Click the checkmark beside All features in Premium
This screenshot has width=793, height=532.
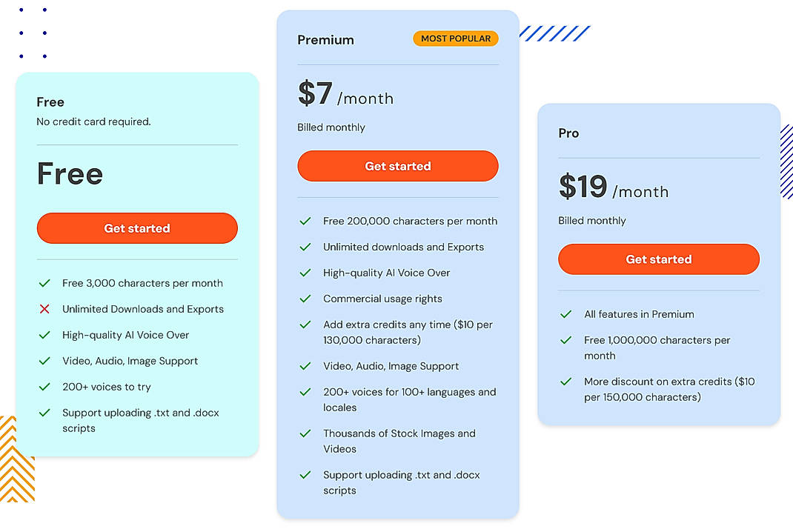point(568,314)
